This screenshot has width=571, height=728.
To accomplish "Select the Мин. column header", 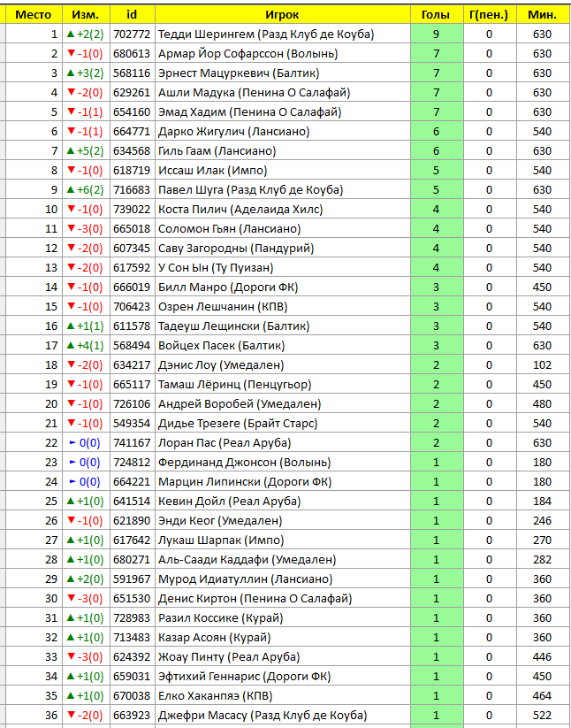I will 542,14.
